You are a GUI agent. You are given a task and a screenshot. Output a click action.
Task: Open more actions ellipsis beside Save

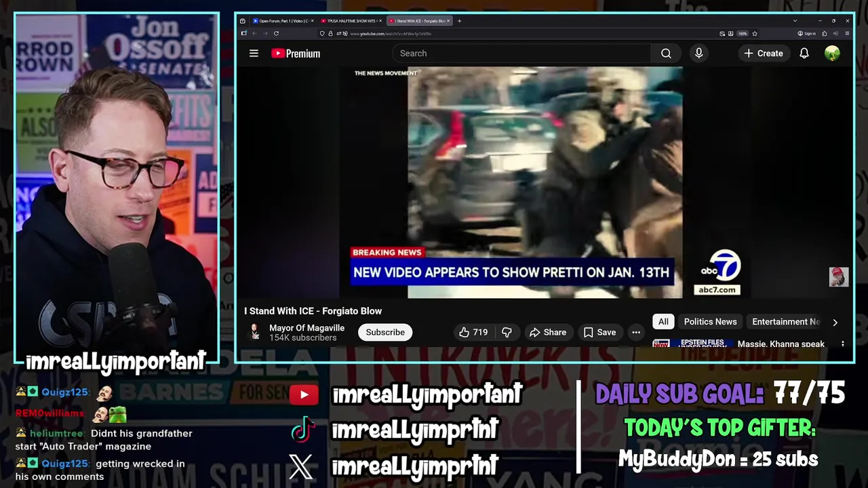(636, 332)
